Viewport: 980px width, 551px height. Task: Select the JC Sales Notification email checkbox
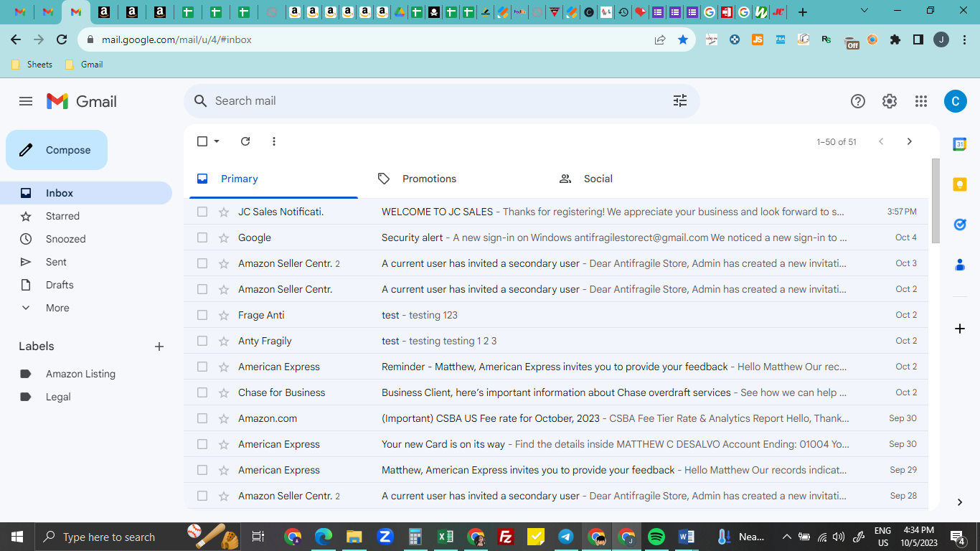pos(202,212)
